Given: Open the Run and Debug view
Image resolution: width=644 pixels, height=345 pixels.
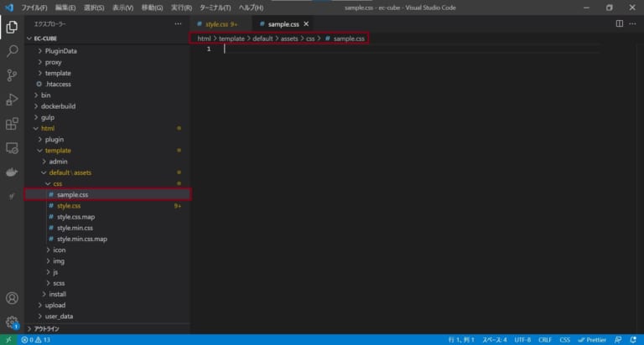Looking at the screenshot, I should click(x=12, y=100).
